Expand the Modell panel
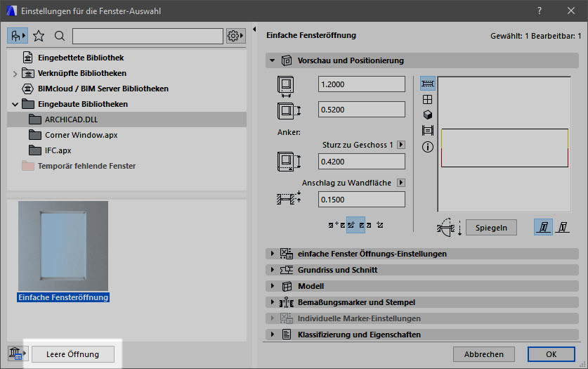 click(x=273, y=286)
